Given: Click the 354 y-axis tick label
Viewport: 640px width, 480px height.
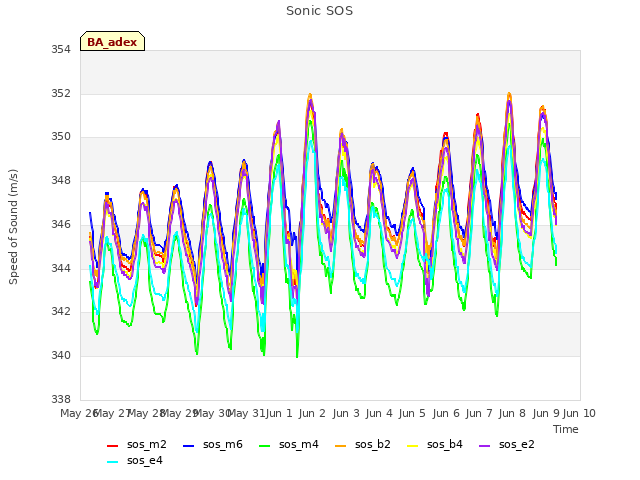Looking at the screenshot, I should point(61,50).
